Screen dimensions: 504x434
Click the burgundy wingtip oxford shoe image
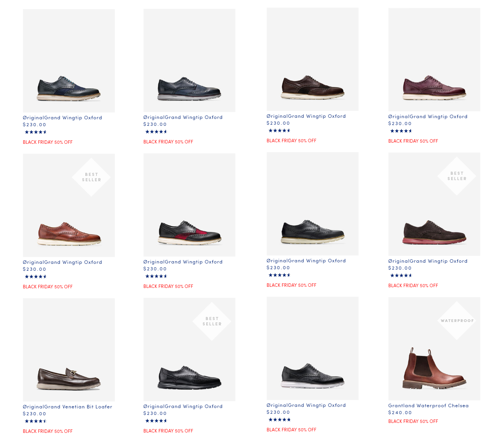point(434,88)
